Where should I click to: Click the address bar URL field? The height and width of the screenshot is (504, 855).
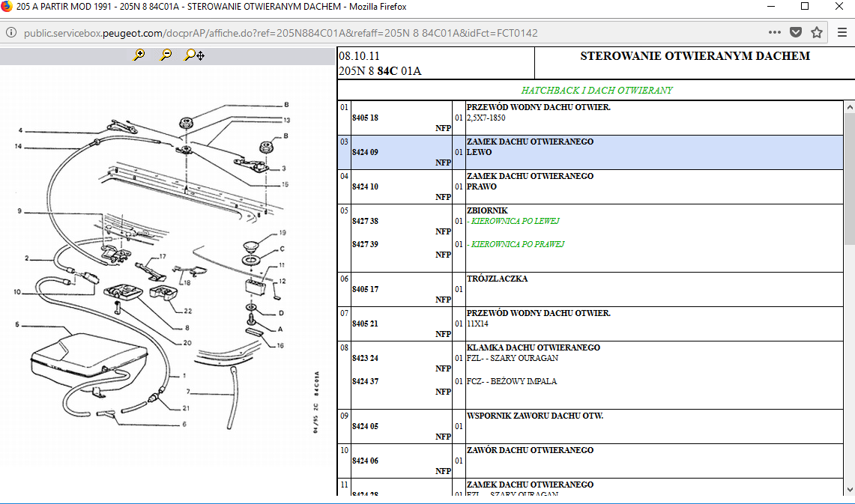375,33
